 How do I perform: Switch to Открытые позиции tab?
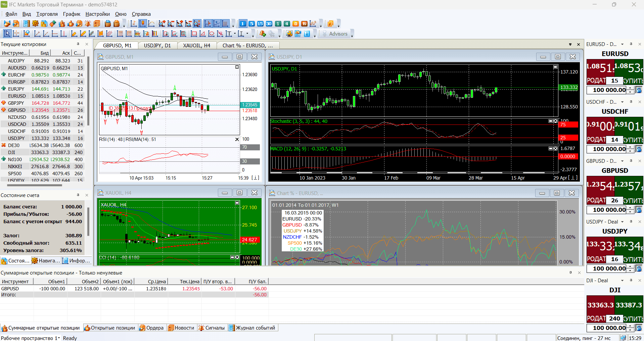point(110,328)
